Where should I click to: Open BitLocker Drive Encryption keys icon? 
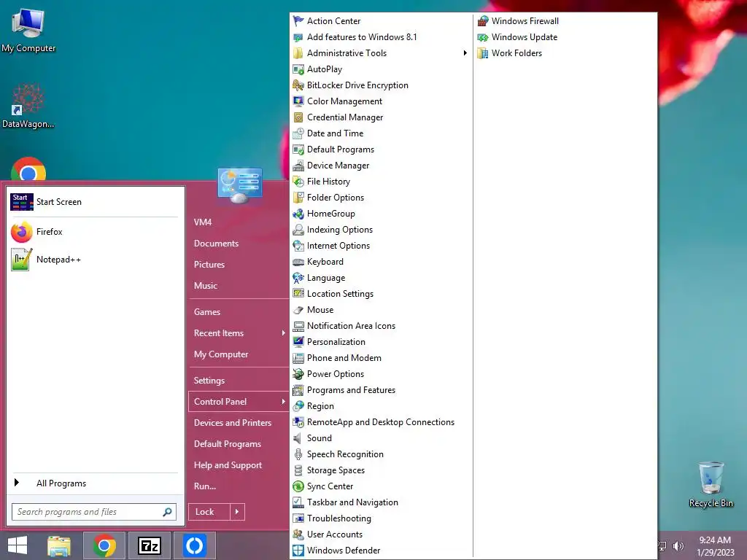tap(298, 85)
